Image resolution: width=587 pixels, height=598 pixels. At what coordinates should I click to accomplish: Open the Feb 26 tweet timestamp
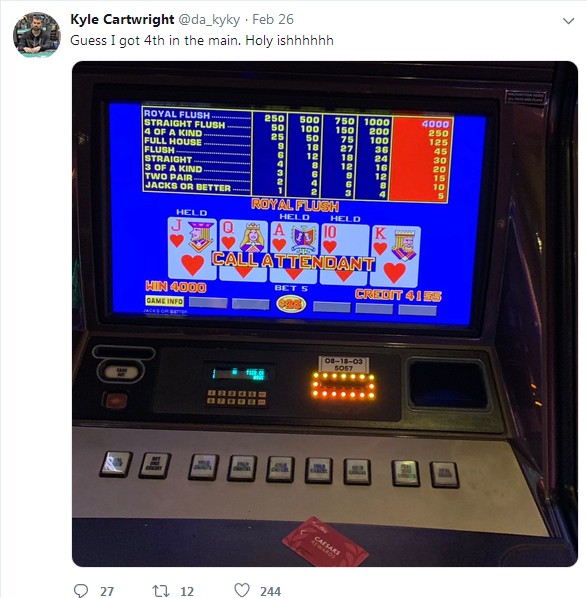273,19
